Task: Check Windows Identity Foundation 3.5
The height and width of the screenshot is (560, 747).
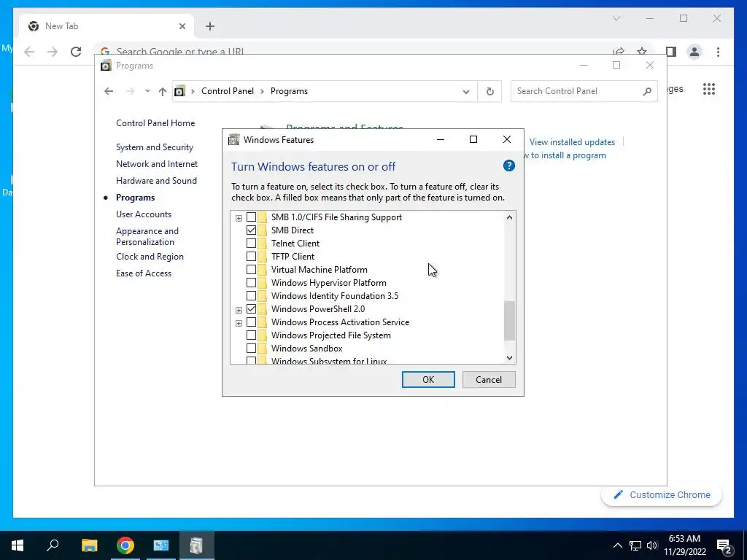Action: pyautogui.click(x=251, y=296)
